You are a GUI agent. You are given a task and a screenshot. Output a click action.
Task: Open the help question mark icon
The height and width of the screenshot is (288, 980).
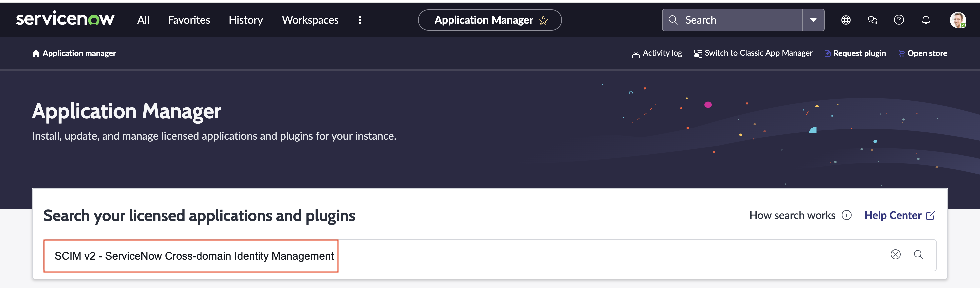click(x=899, y=20)
